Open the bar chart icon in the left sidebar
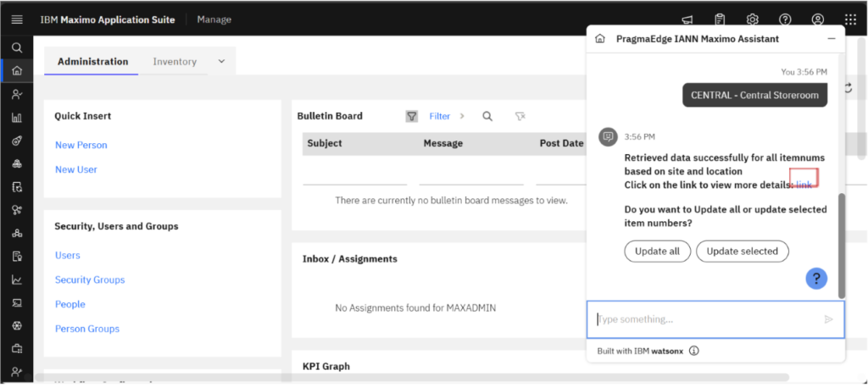 tap(17, 117)
